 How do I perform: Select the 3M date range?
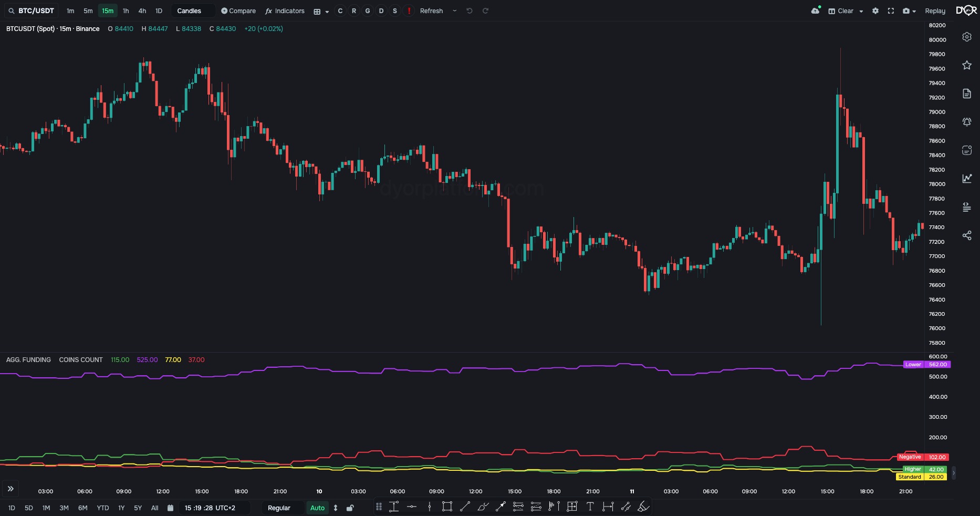pos(64,508)
